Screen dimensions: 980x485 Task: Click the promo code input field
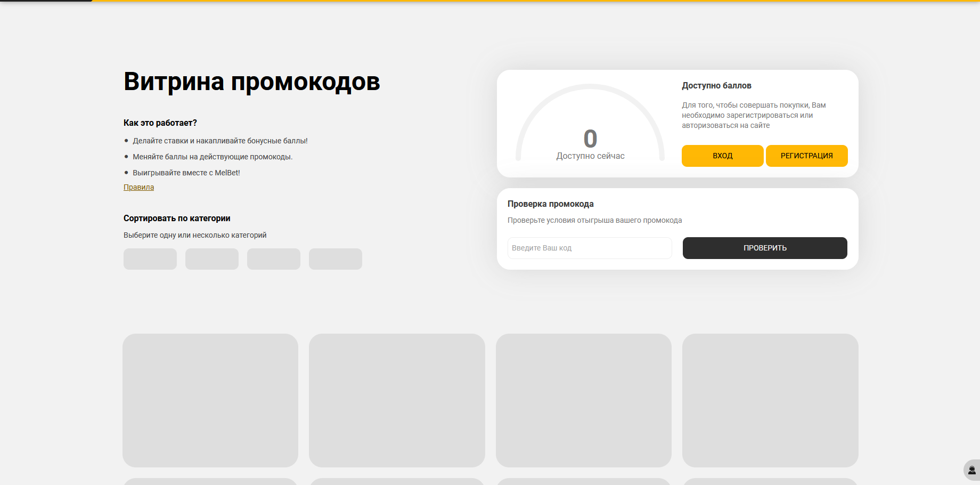(589, 248)
